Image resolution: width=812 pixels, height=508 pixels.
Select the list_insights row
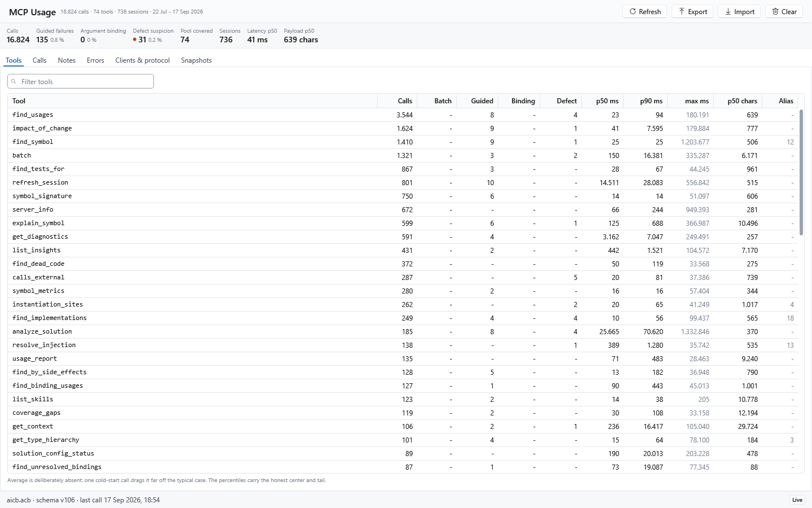[403, 250]
